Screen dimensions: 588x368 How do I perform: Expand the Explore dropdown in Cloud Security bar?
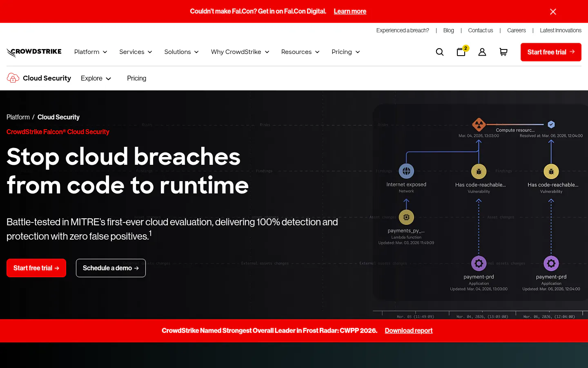point(96,78)
